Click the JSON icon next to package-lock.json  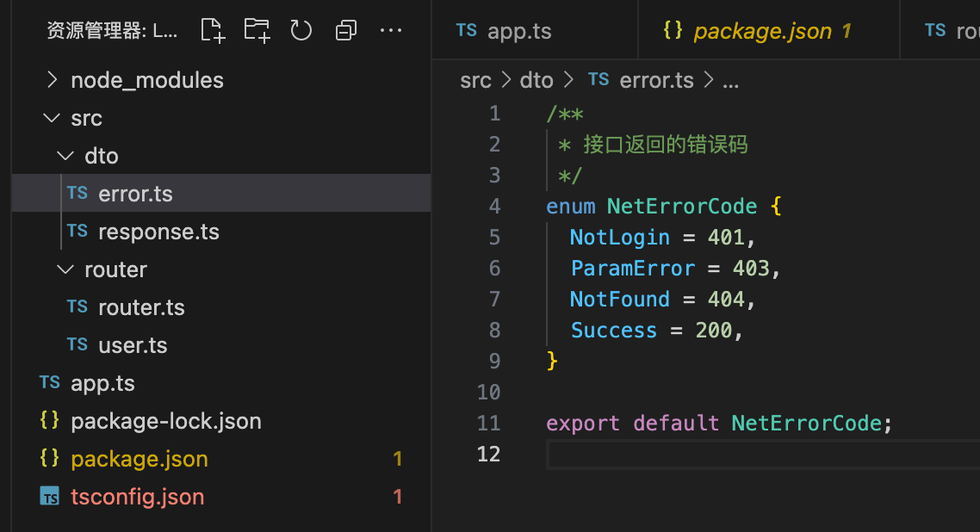pos(50,420)
